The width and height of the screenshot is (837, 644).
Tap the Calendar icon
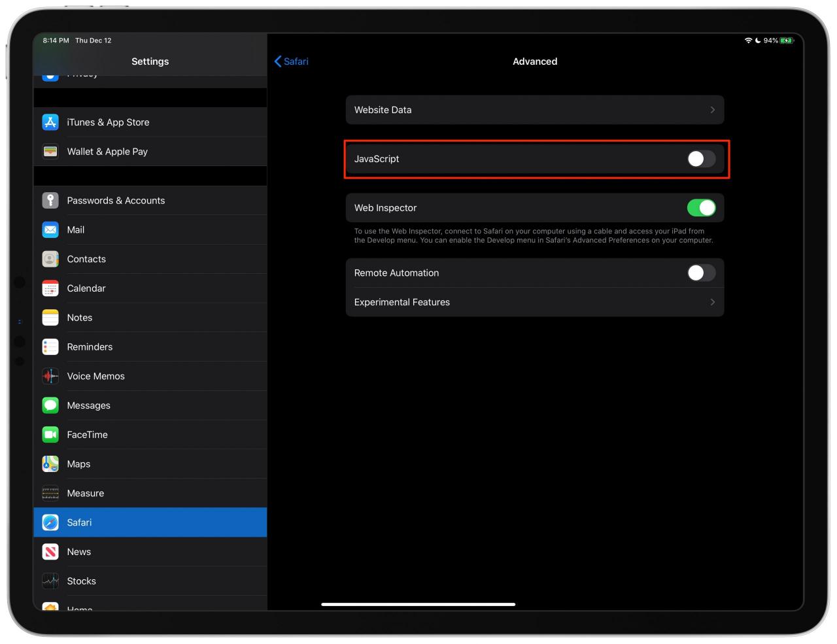[x=50, y=288]
